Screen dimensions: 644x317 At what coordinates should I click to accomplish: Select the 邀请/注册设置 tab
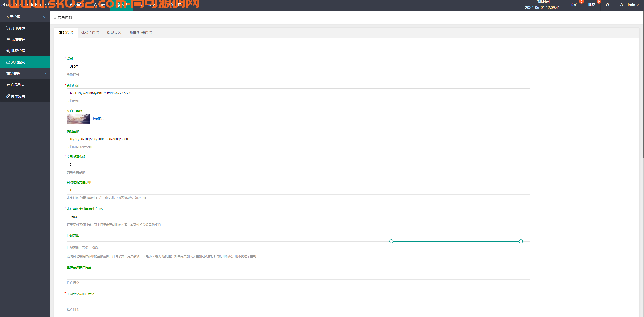point(140,32)
